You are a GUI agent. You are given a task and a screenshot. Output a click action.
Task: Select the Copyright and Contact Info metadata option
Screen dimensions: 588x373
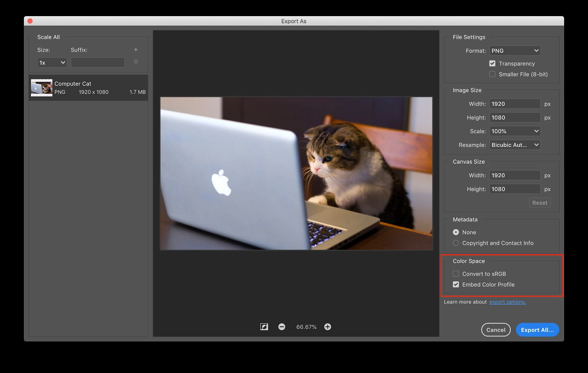pos(456,243)
